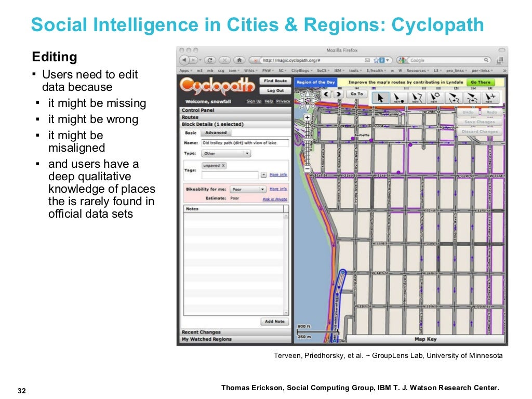Click Discard Changes button

pyautogui.click(x=480, y=131)
